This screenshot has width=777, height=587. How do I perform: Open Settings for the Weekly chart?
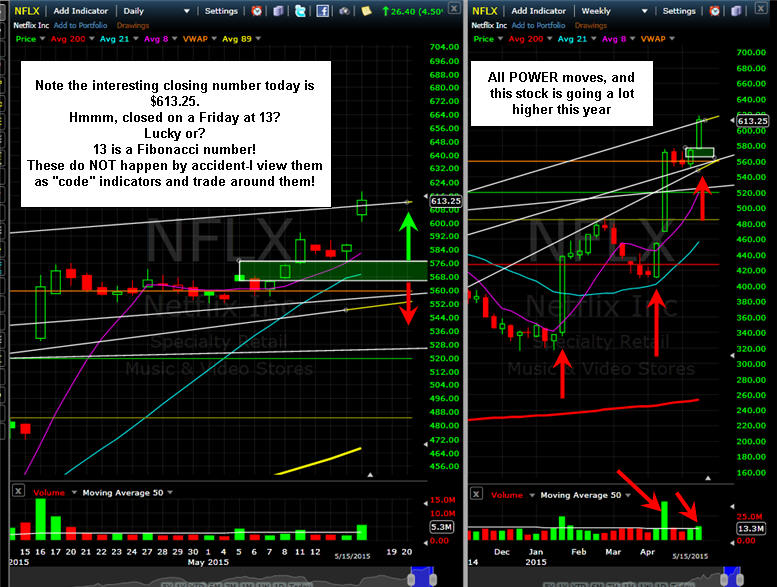679,11
